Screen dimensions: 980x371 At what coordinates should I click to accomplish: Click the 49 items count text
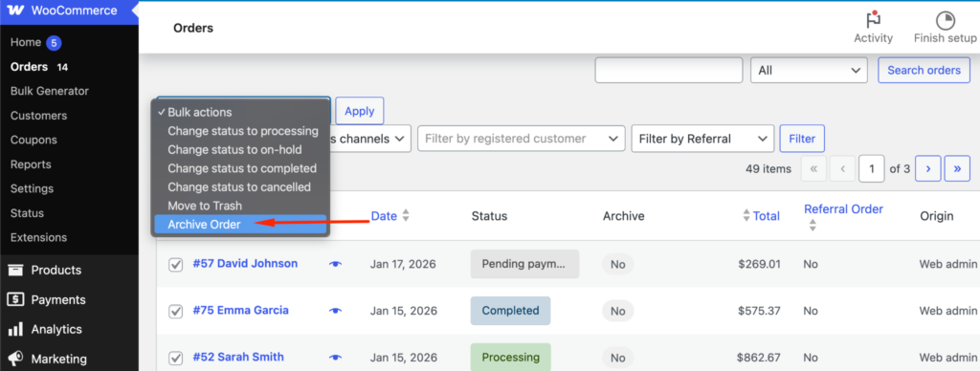tap(768, 168)
